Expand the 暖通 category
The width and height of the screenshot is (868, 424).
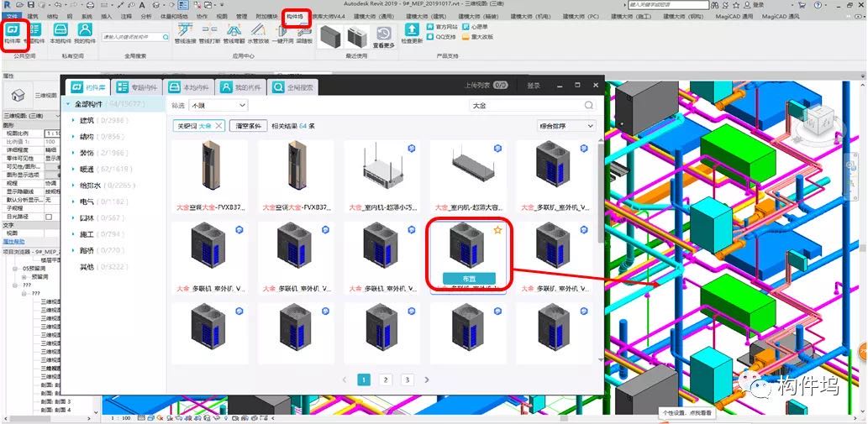click(73, 169)
